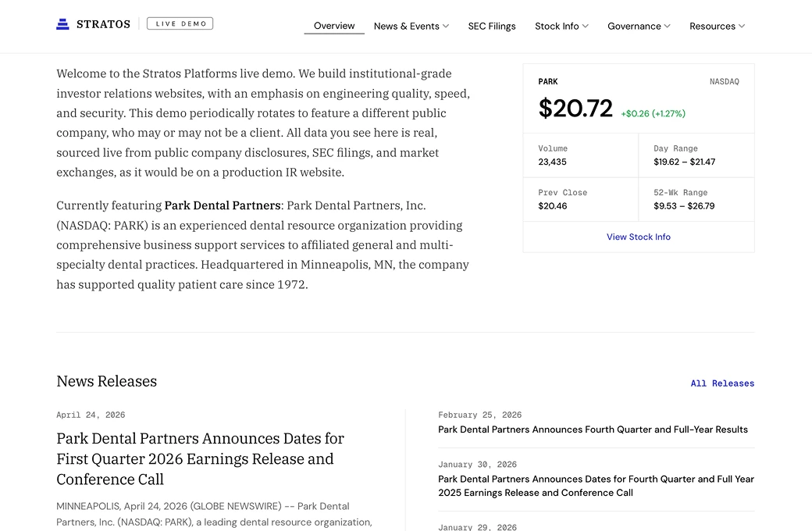Click the February 25, 2026 date
Screen dimensions: 812x531
click(479, 415)
